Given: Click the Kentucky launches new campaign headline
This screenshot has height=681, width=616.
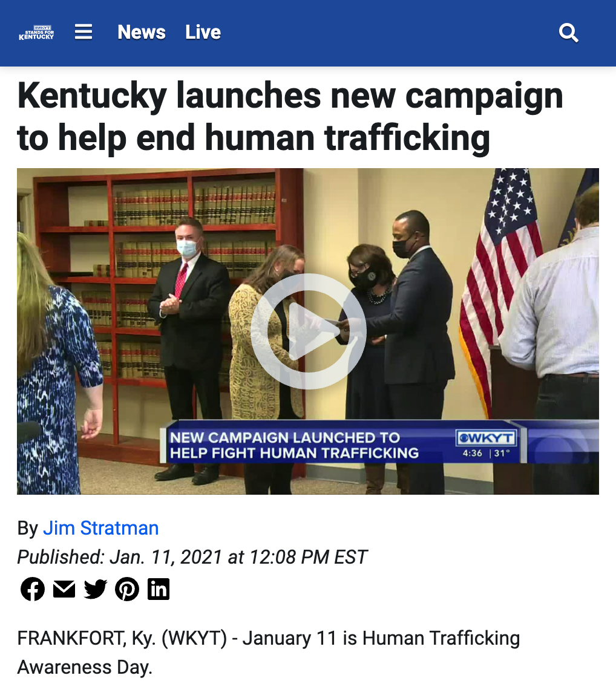Looking at the screenshot, I should click(x=290, y=116).
